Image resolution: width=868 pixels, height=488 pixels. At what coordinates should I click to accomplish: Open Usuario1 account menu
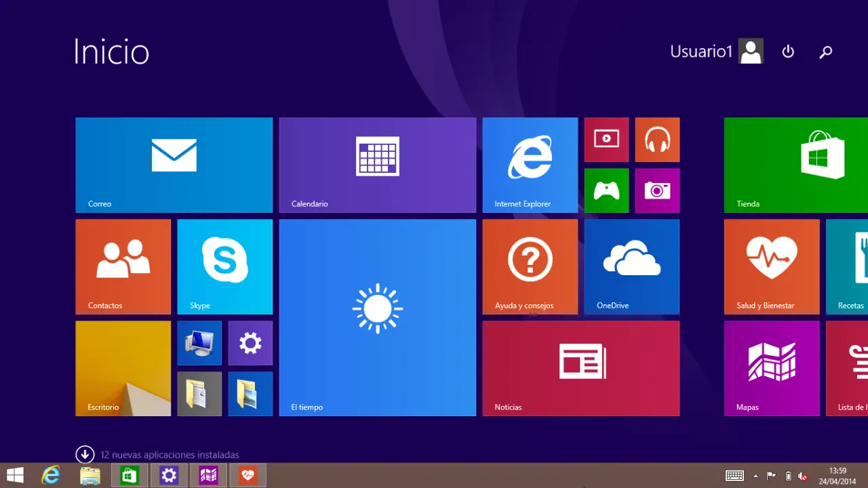coord(716,52)
